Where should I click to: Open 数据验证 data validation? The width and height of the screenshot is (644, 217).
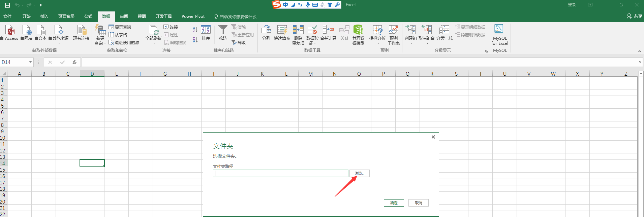312,35
